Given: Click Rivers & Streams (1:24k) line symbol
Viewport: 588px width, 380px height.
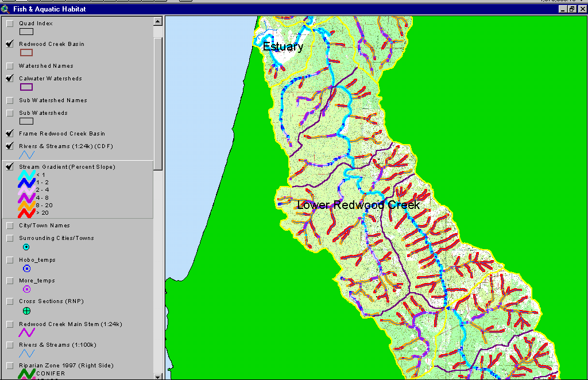Looking at the screenshot, I should coord(26,155).
